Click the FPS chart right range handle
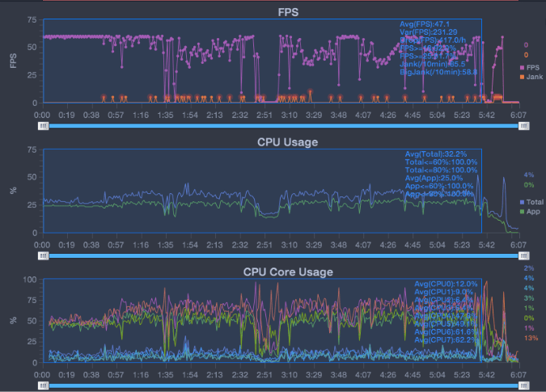546x392 pixels. click(x=524, y=125)
